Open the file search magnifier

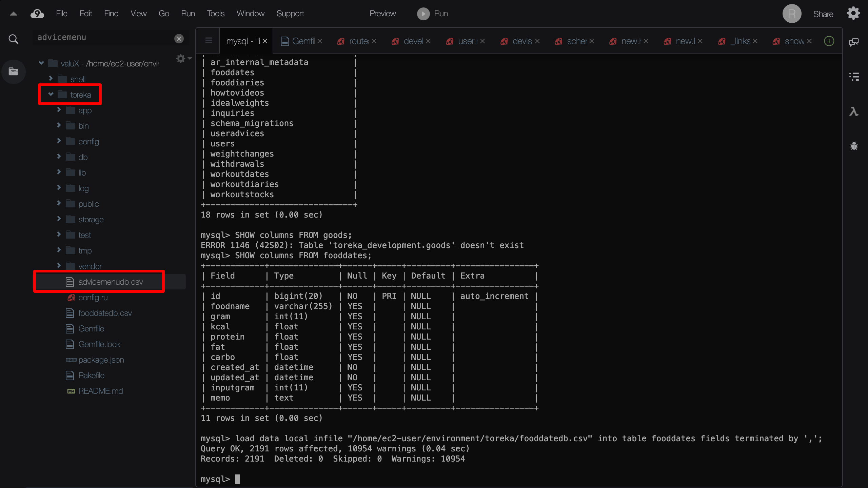13,39
